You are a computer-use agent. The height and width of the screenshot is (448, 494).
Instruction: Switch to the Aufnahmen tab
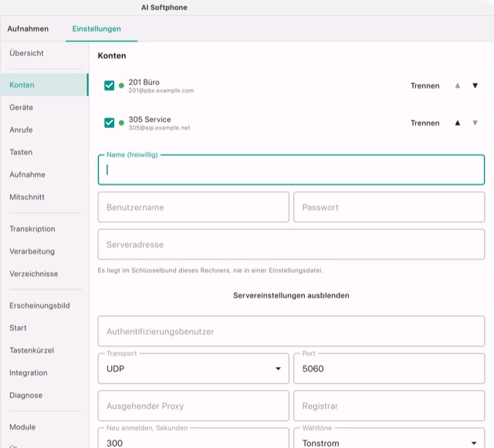click(x=28, y=29)
